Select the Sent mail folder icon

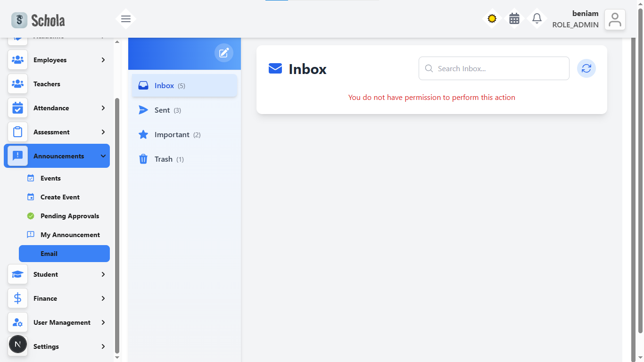143,110
